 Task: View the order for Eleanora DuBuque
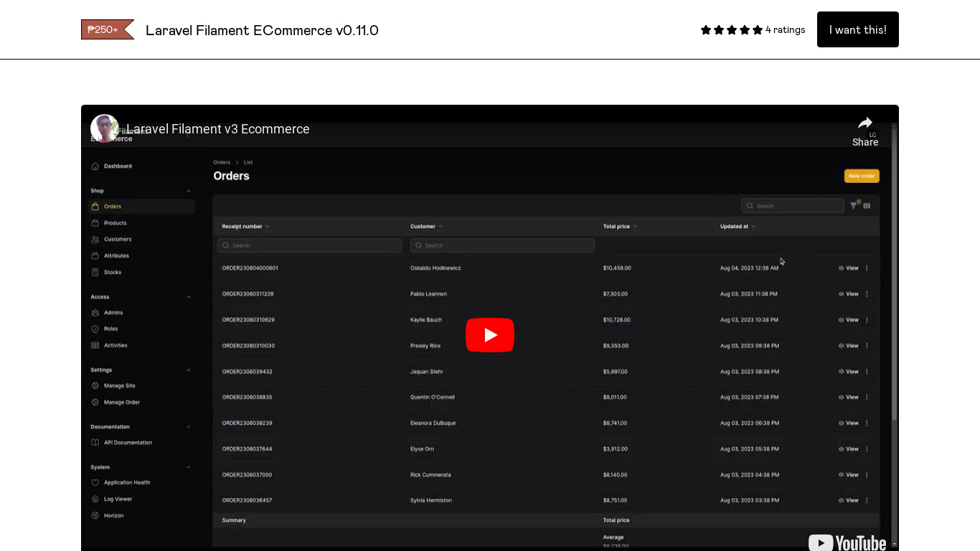[x=849, y=423]
